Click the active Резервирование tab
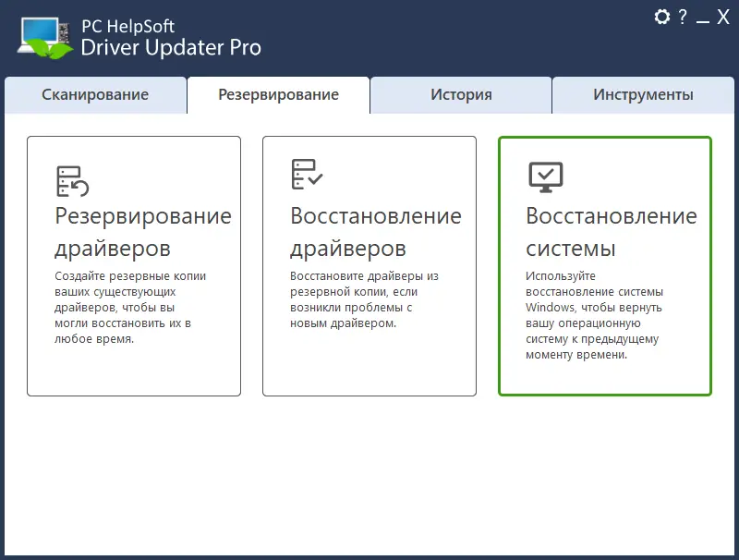This screenshot has height=560, width=739. pos(278,94)
